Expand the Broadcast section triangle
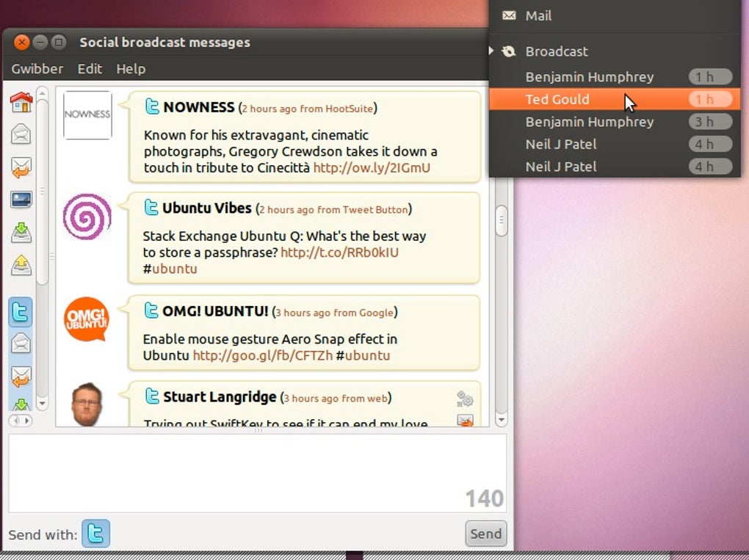Screen dimensions: 749x560 point(491,51)
